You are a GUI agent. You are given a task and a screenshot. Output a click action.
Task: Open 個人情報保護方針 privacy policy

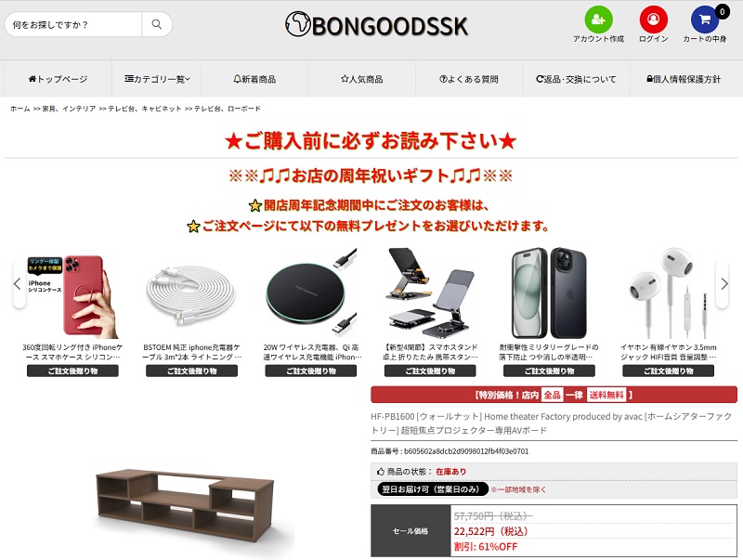pos(684,79)
